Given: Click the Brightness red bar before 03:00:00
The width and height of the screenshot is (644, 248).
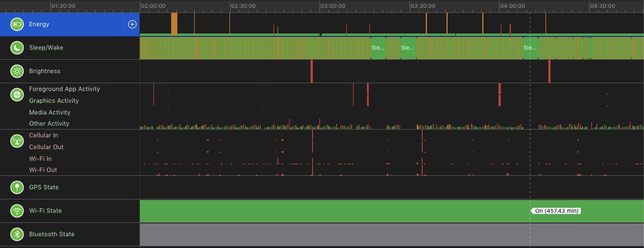Looking at the screenshot, I should tap(312, 71).
